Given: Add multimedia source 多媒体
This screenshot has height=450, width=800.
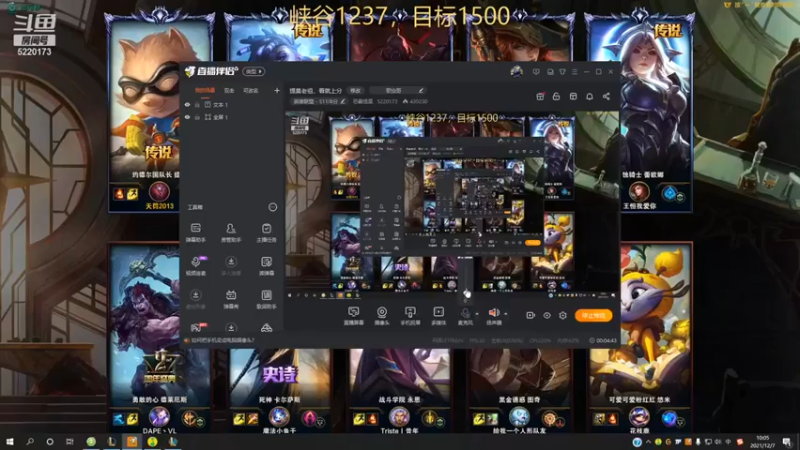Looking at the screenshot, I should click(438, 316).
